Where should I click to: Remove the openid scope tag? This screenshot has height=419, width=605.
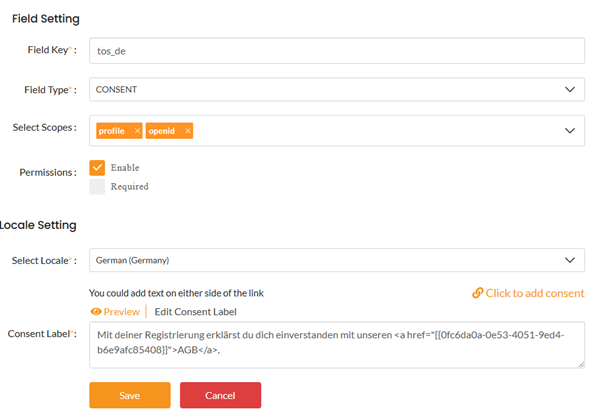(x=188, y=131)
